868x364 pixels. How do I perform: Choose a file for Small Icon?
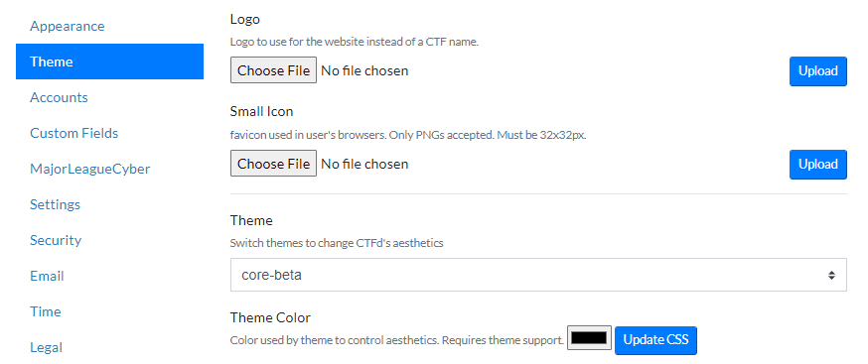click(x=273, y=164)
